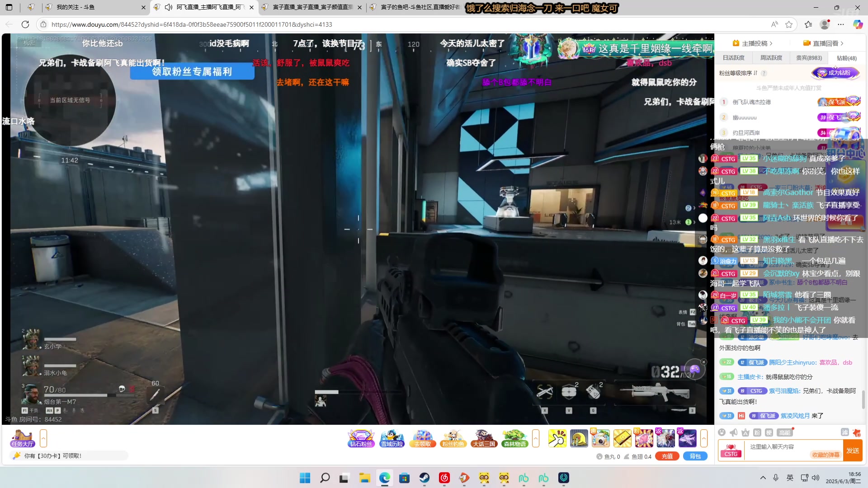Switch to the 日活跃度 tab
Screen dimensions: 868x488
[x=733, y=58]
